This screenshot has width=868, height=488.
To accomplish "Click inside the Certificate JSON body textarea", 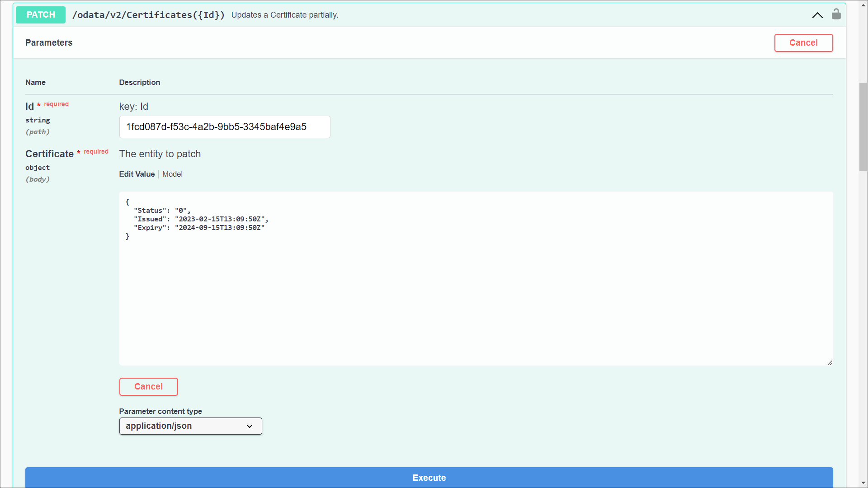I will click(476, 294).
